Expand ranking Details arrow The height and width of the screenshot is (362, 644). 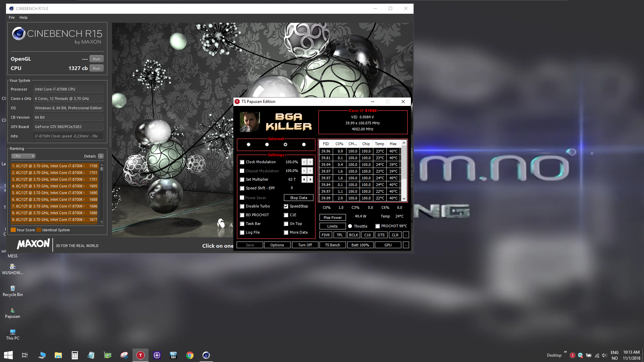(101, 156)
